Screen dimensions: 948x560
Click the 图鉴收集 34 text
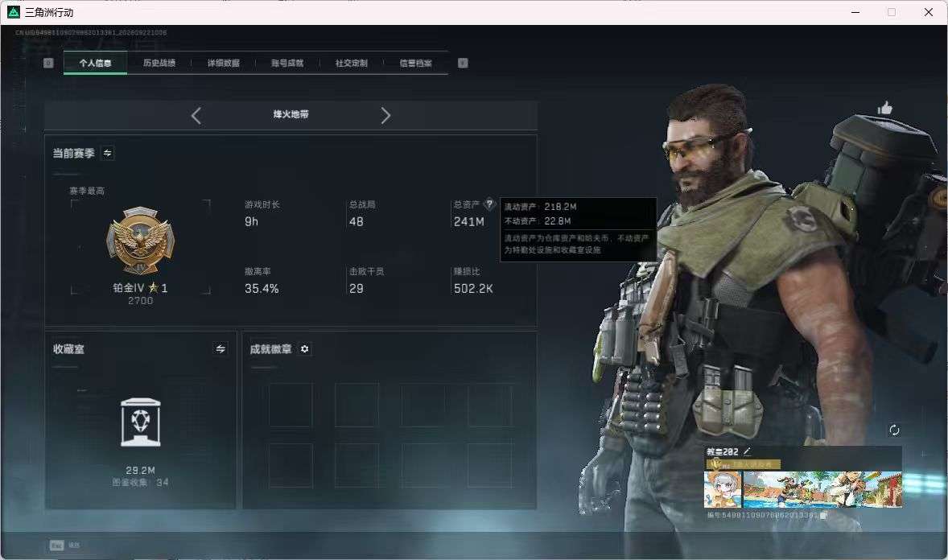coord(140,483)
